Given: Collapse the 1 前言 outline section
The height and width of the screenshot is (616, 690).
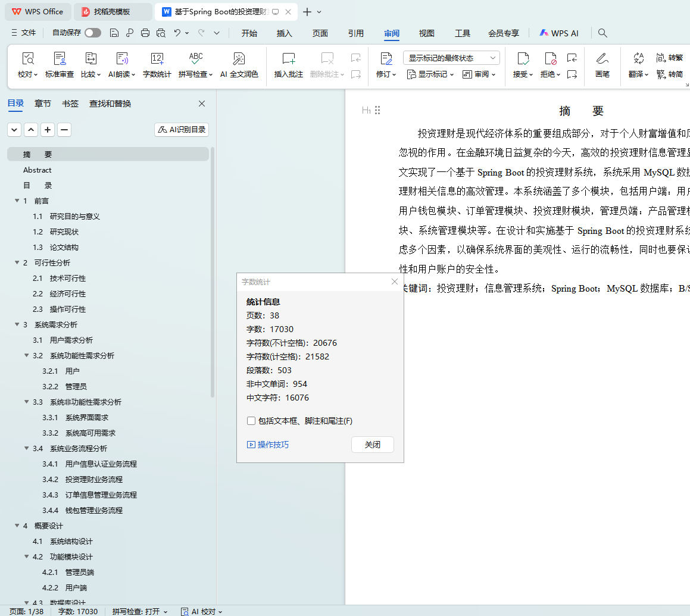Looking at the screenshot, I should pyautogui.click(x=17, y=201).
